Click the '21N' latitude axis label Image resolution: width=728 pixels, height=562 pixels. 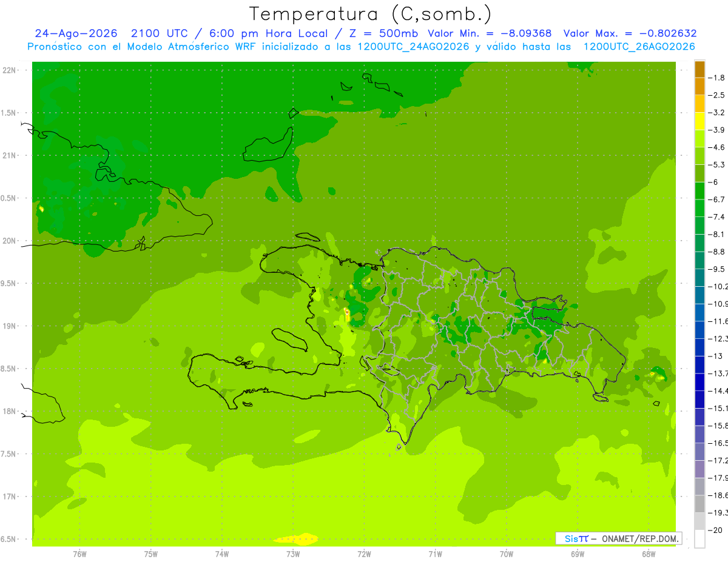10,155
